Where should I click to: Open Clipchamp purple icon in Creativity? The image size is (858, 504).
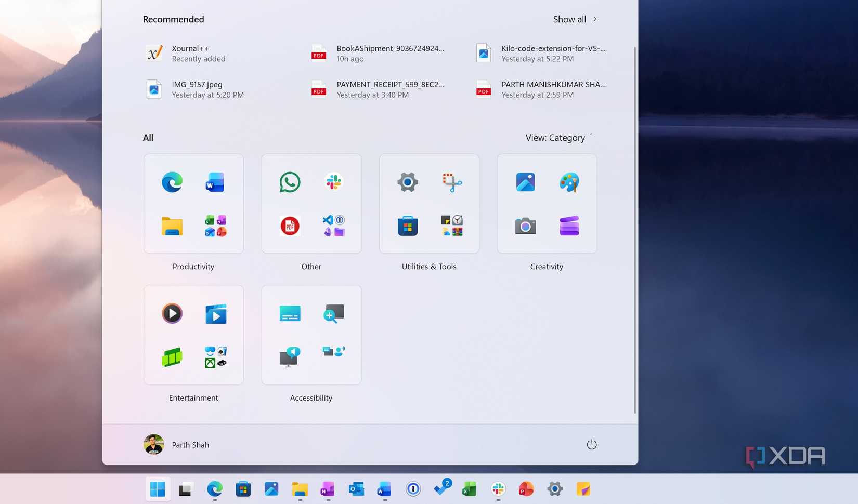click(x=569, y=226)
